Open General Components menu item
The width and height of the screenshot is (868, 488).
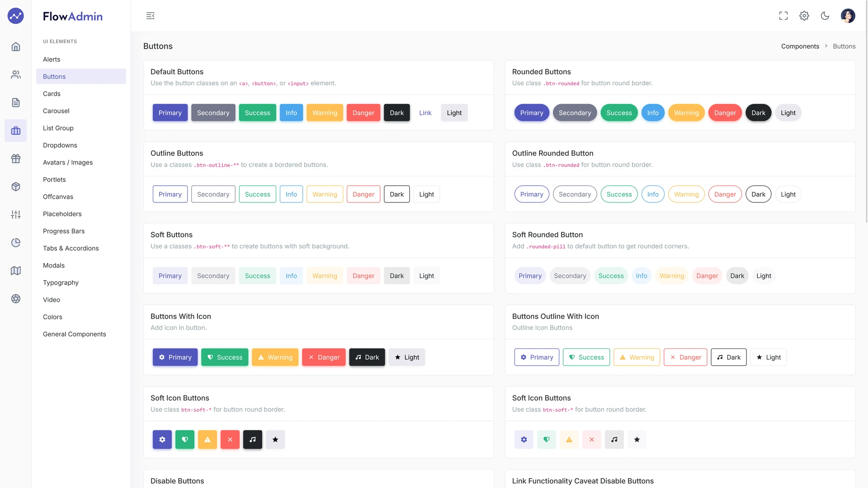pos(81,334)
